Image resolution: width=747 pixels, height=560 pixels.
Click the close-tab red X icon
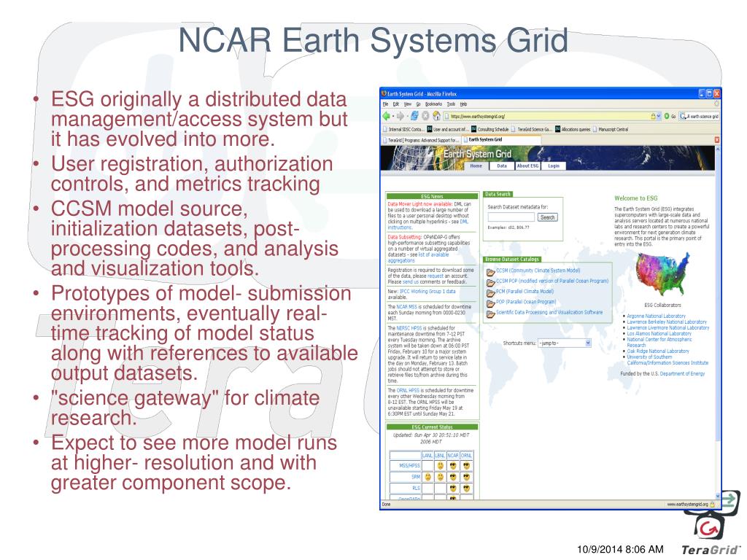click(717, 140)
